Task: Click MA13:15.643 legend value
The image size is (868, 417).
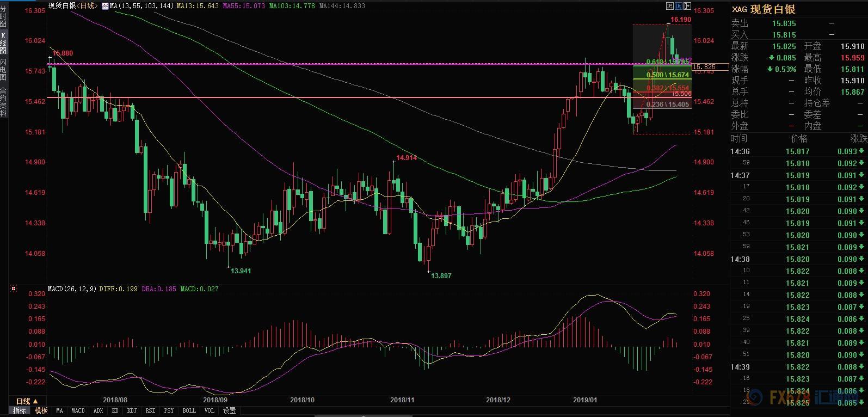Action: coord(198,6)
